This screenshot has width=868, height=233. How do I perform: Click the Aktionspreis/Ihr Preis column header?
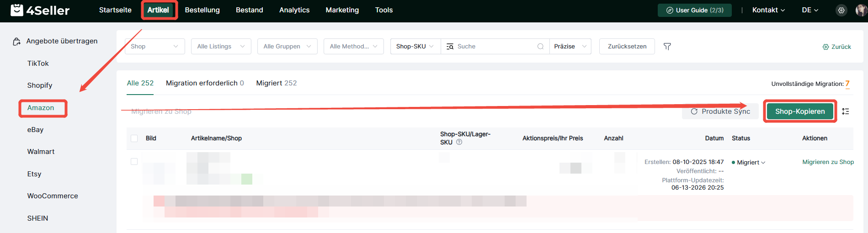point(553,138)
